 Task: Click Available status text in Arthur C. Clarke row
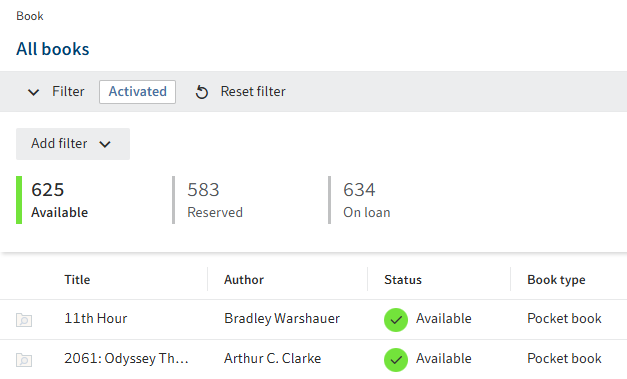(x=443, y=359)
